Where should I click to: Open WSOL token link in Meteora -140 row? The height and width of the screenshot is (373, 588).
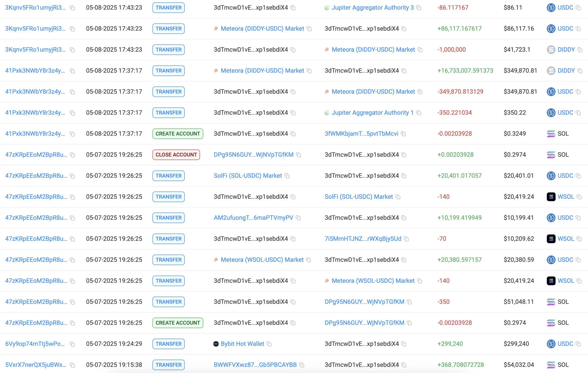[x=566, y=280]
